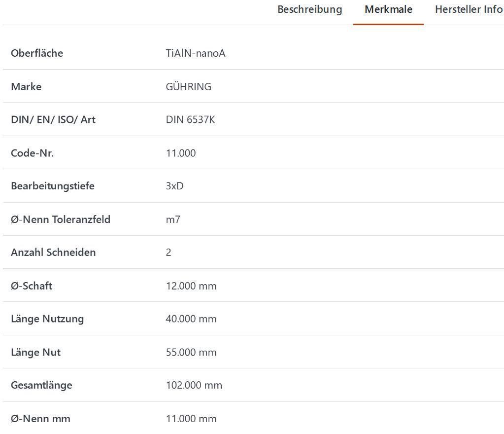This screenshot has width=504, height=434.
Task: Select the m7 tolerance value
Action: pyautogui.click(x=173, y=219)
